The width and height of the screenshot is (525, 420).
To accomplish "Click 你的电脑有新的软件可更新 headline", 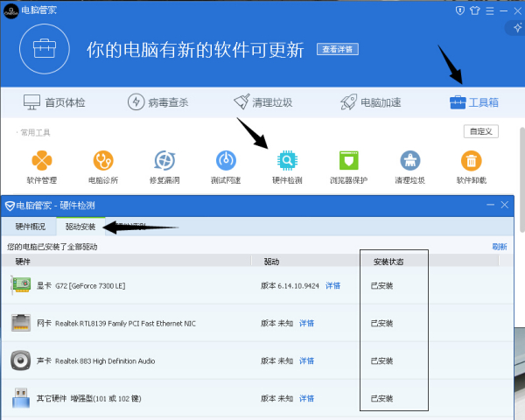I will point(195,50).
